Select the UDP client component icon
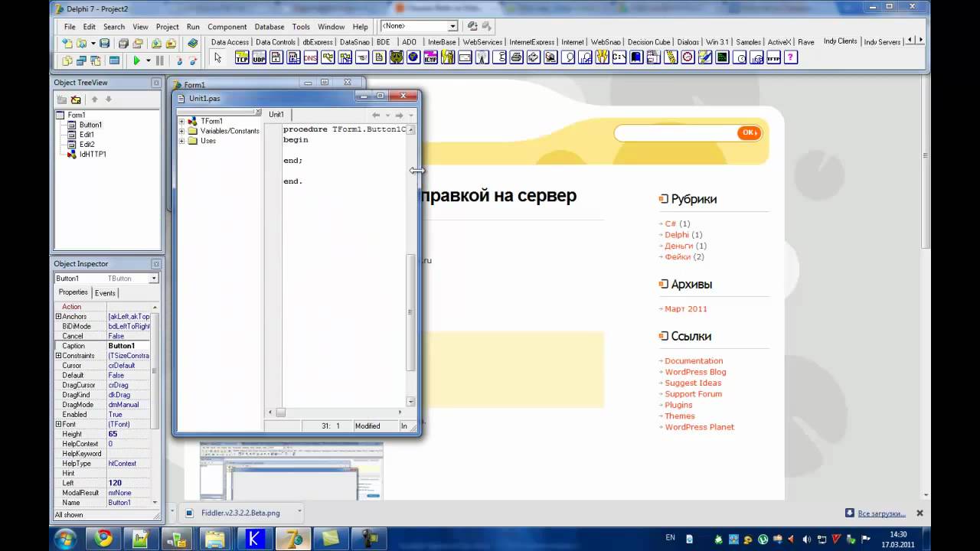980x551 pixels. (259, 57)
